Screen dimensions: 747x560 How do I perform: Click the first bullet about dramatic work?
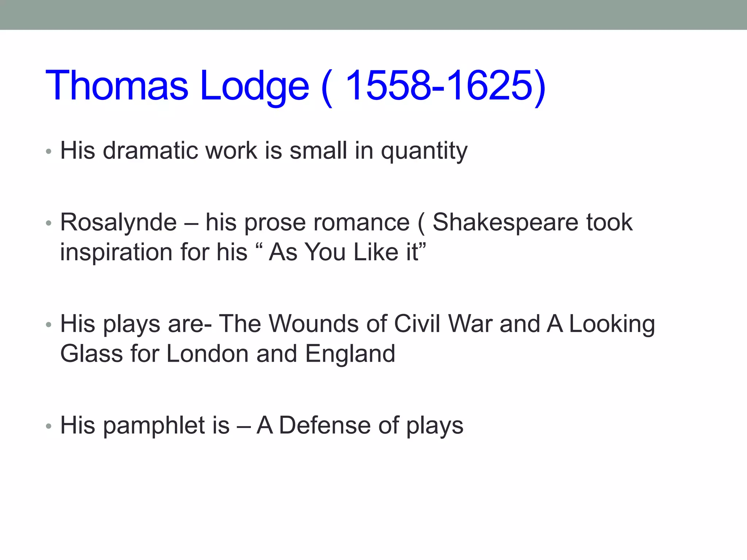tap(264, 151)
